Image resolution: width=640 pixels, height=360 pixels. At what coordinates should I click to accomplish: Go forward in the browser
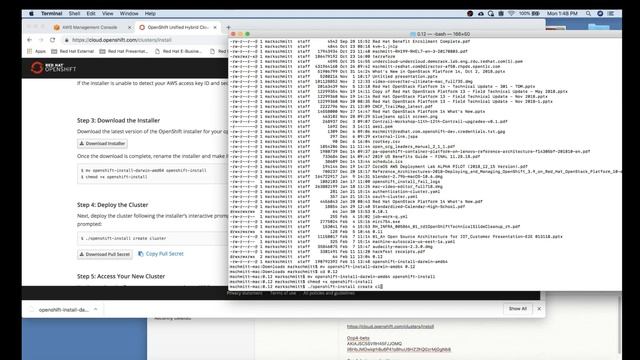[x=41, y=40]
